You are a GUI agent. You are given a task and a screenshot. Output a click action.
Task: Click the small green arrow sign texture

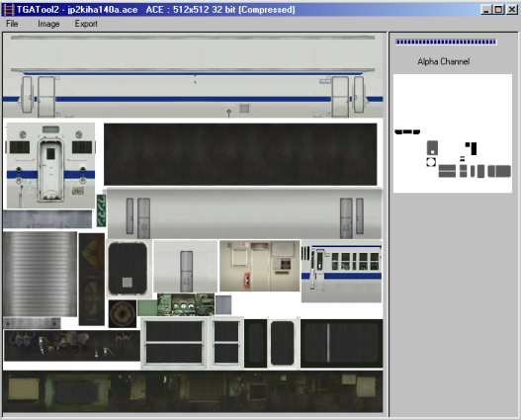coord(101,210)
